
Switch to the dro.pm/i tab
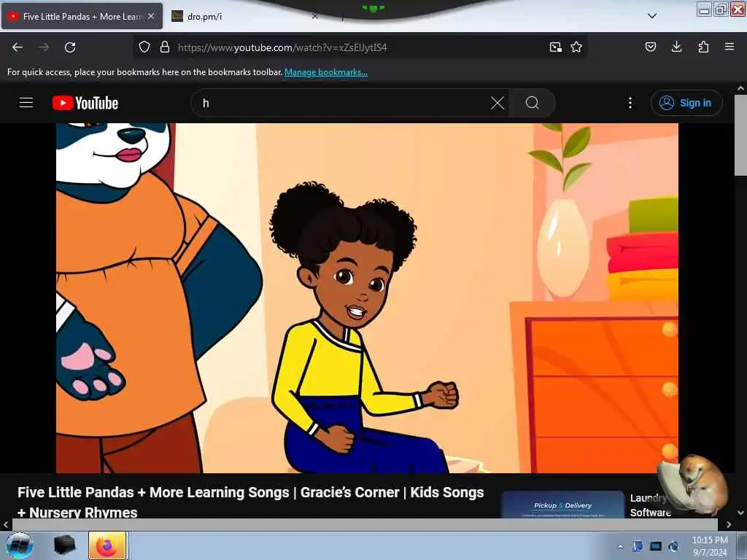[246, 16]
